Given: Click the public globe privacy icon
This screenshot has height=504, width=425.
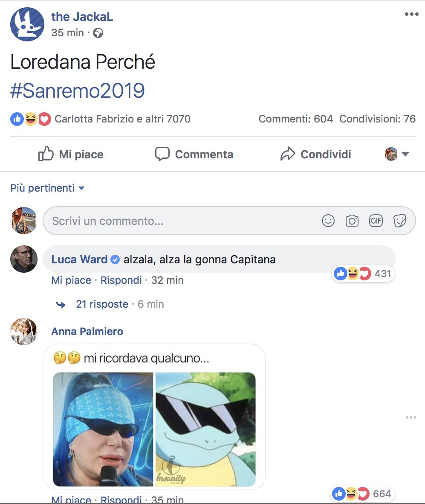Looking at the screenshot, I should [x=98, y=33].
